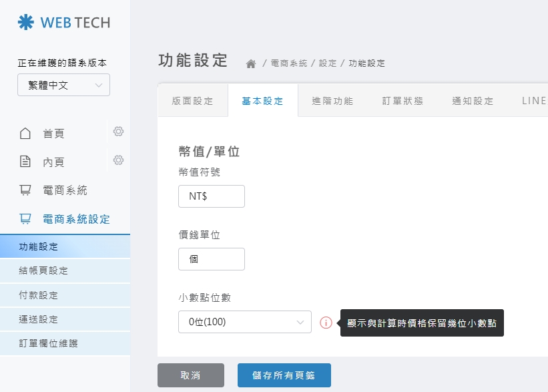The height and width of the screenshot is (392, 548).
Task: Click the home icon in the breadcrumb
Action: pyautogui.click(x=251, y=63)
